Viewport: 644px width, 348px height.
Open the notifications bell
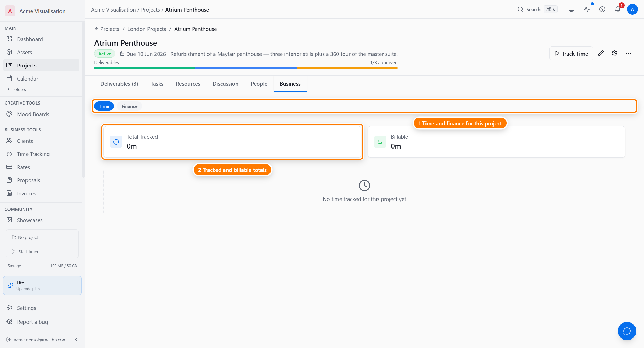pos(617,10)
